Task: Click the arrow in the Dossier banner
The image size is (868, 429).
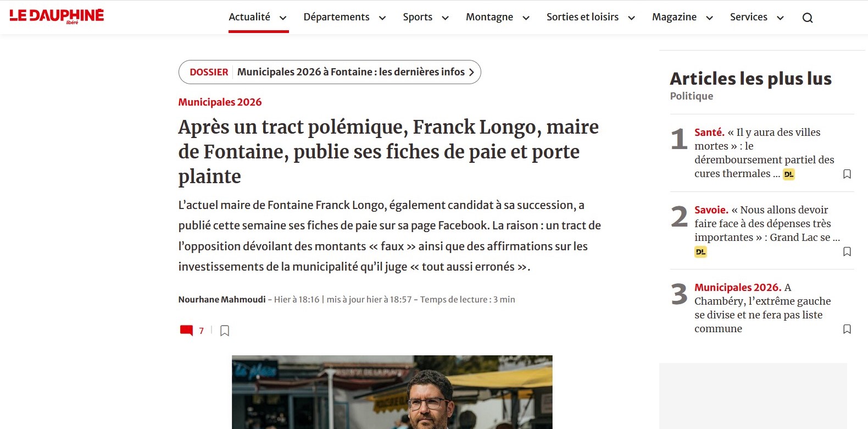Action: (471, 73)
